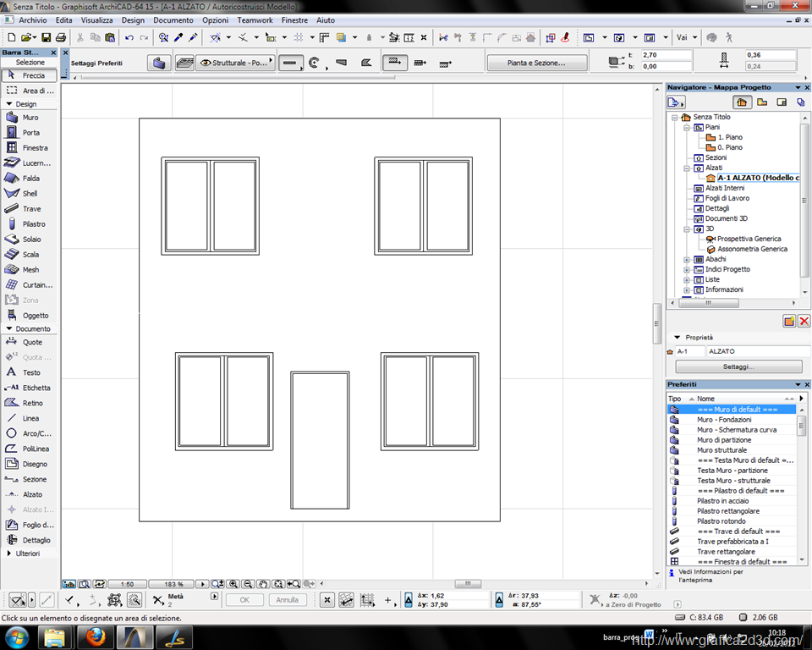Select the Porta door tool
Viewport: 812px width, 650px height.
point(29,133)
